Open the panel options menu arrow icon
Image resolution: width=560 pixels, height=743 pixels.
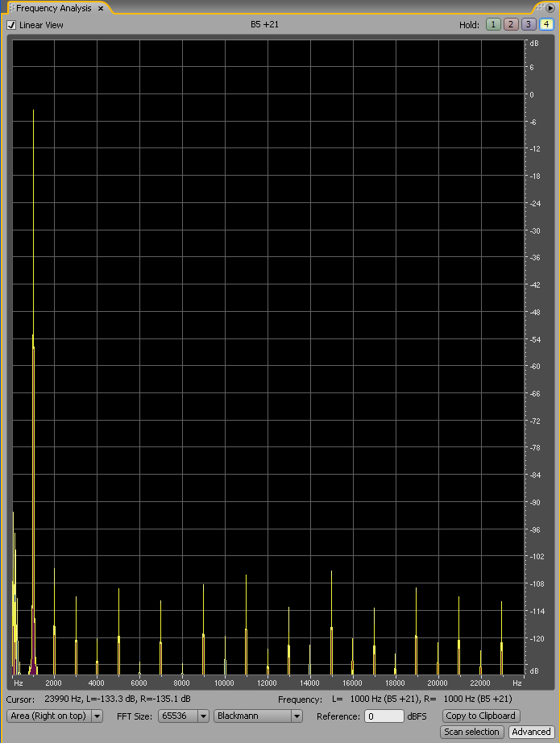[x=550, y=7]
